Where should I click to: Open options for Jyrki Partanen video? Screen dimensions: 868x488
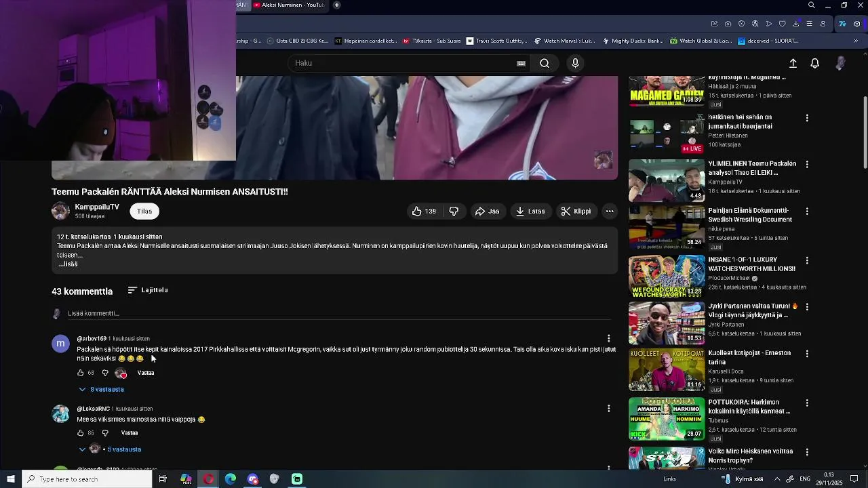point(807,307)
